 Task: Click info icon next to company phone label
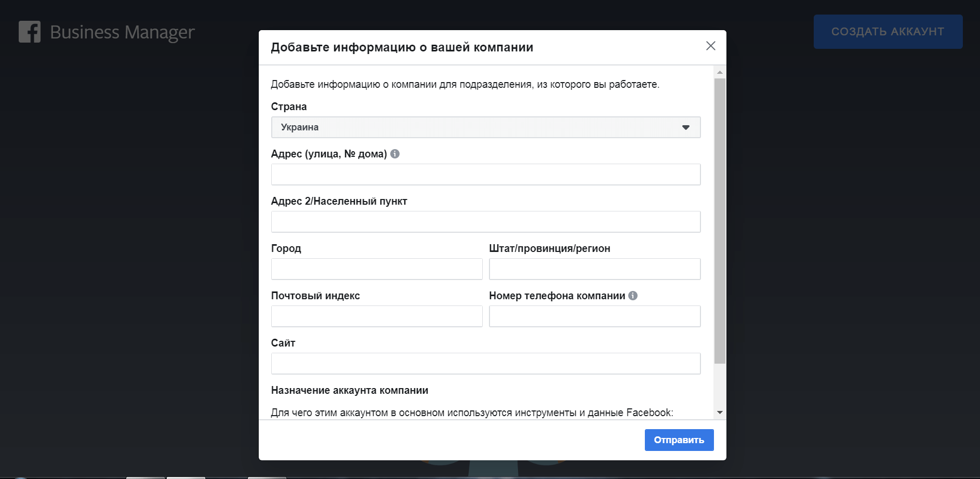pos(633,296)
